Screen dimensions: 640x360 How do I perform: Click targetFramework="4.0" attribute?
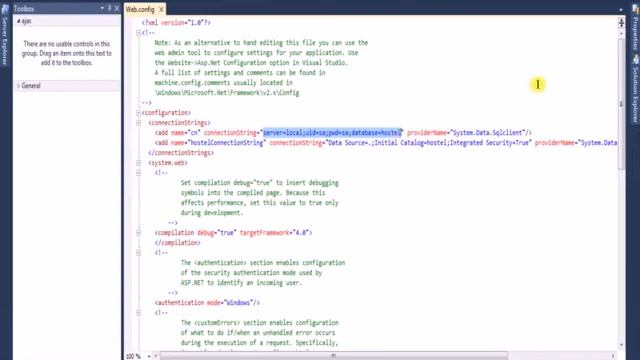274,233
